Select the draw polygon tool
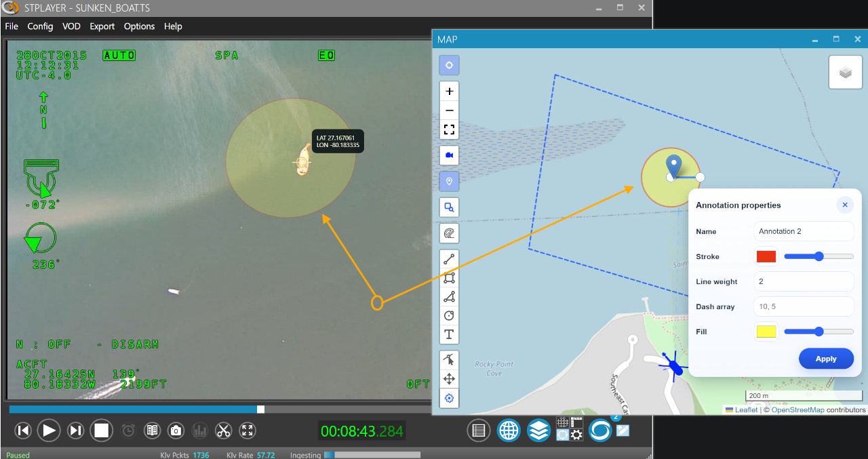This screenshot has height=459, width=868. click(449, 297)
